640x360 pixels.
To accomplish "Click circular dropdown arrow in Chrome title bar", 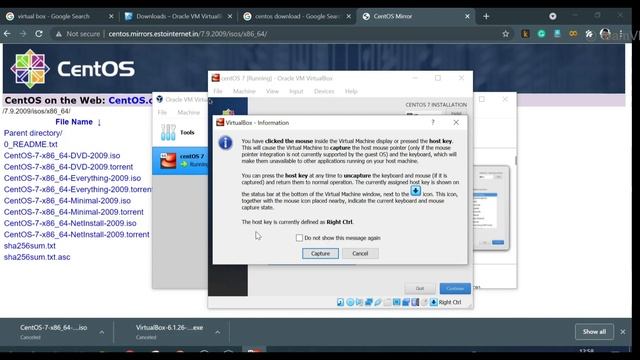I will coord(553,16).
